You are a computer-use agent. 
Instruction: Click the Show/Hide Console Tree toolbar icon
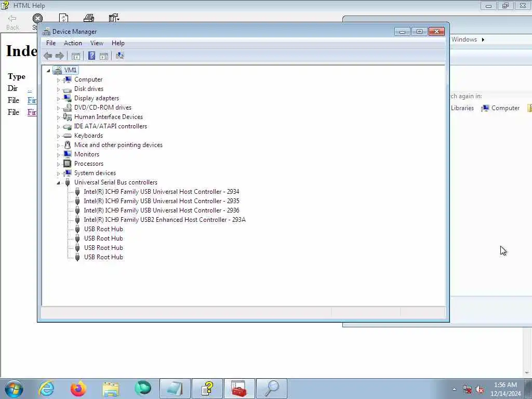pos(76,56)
